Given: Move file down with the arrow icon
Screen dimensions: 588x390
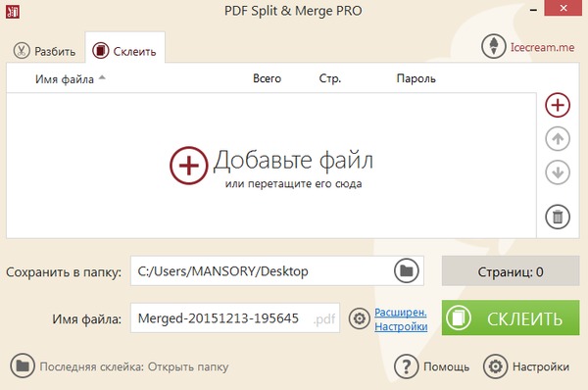Looking at the screenshot, I should tap(558, 172).
